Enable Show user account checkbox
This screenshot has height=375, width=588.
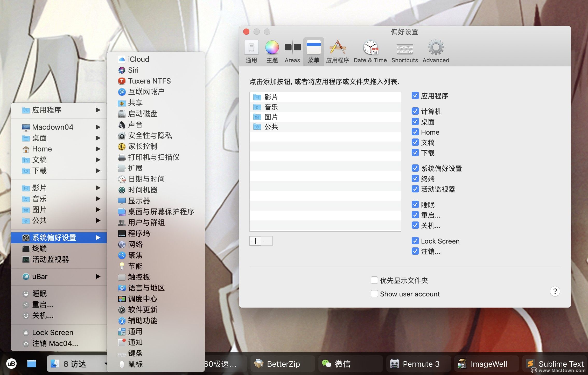[374, 294]
